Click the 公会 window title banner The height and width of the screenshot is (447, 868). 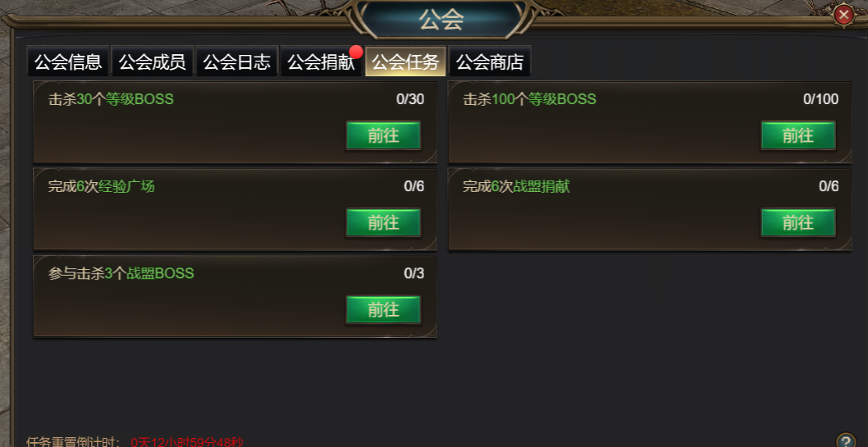click(441, 19)
